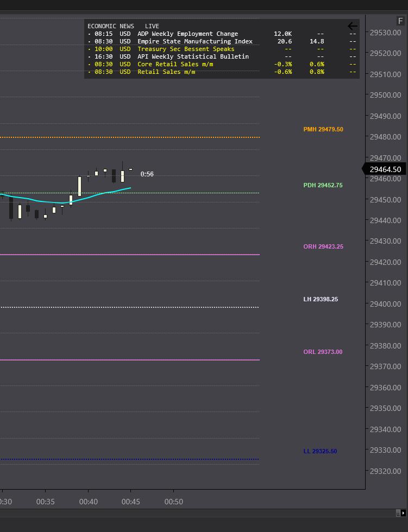The height and width of the screenshot is (532, 408).
Task: Select Empire State Manufacturing Index row
Action: click(222, 41)
